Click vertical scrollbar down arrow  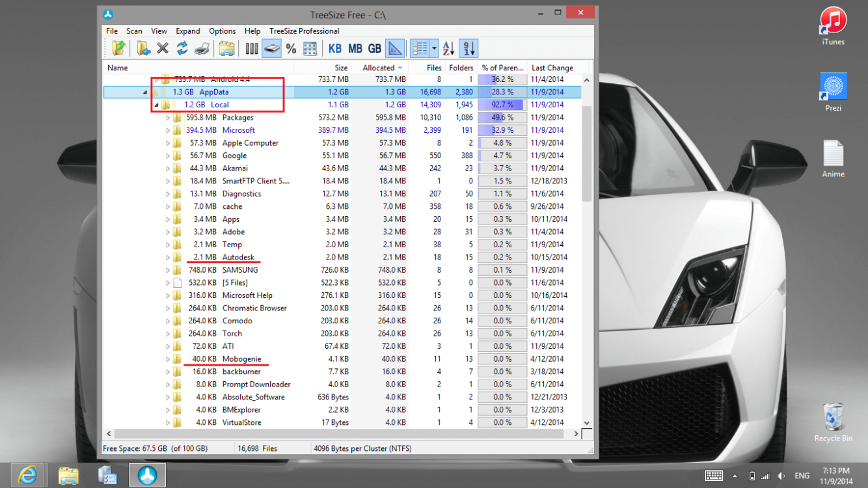point(586,423)
